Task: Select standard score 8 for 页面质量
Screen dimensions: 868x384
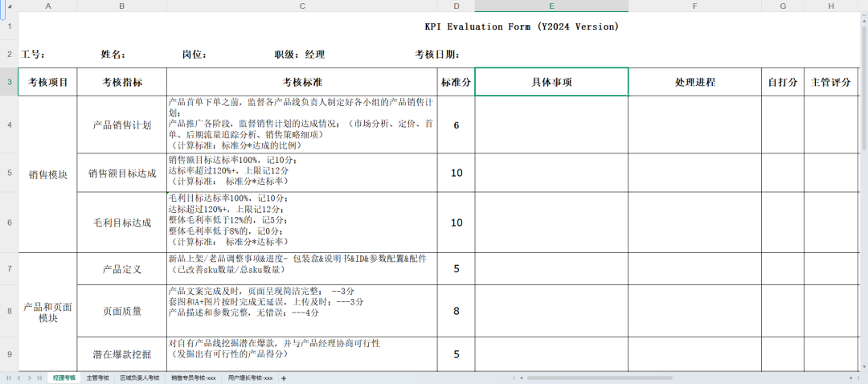Action: (457, 311)
